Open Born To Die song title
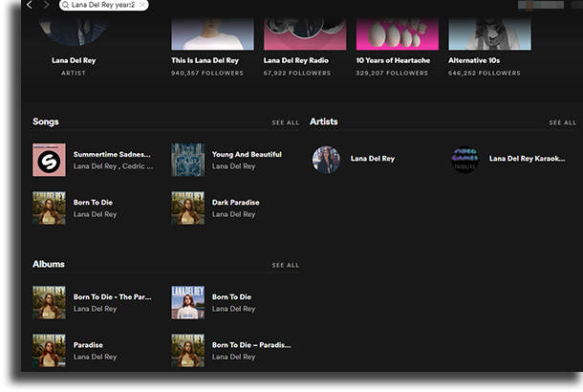The image size is (583, 392). [x=93, y=203]
